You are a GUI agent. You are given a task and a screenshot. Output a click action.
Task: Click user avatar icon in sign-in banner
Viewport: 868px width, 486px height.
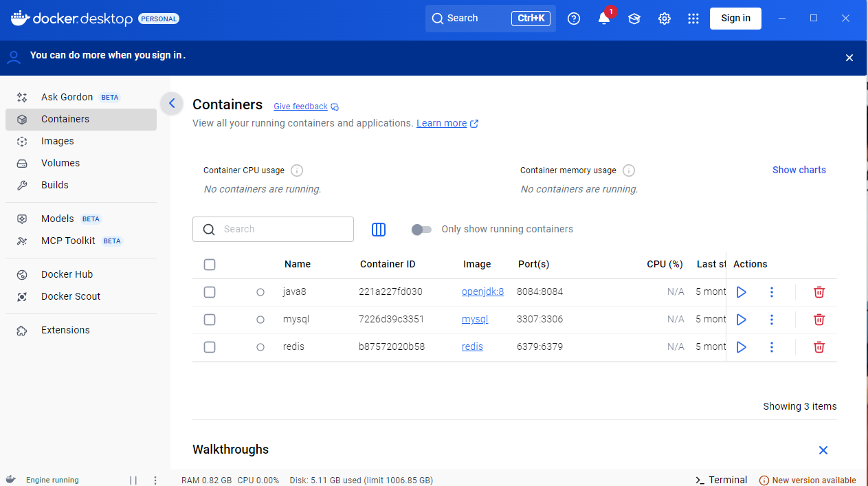point(14,57)
